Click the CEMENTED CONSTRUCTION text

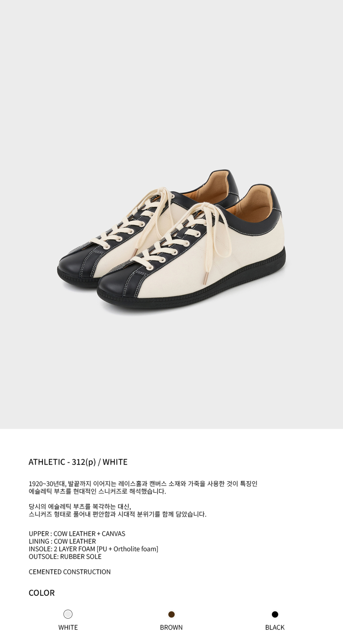[x=70, y=571]
